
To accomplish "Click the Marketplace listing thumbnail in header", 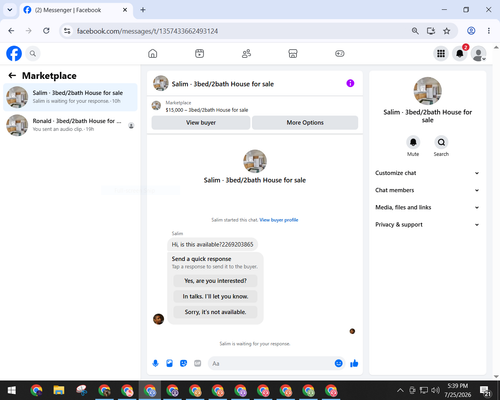I will 156,106.
